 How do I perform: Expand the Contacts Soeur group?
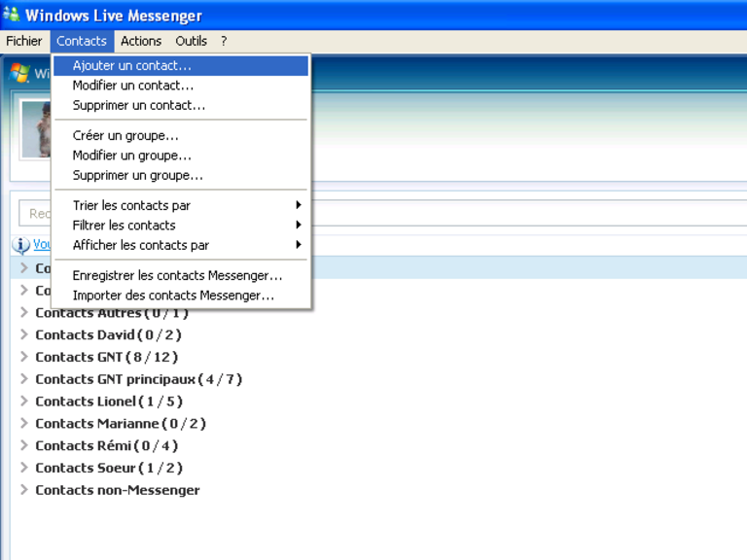click(23, 468)
